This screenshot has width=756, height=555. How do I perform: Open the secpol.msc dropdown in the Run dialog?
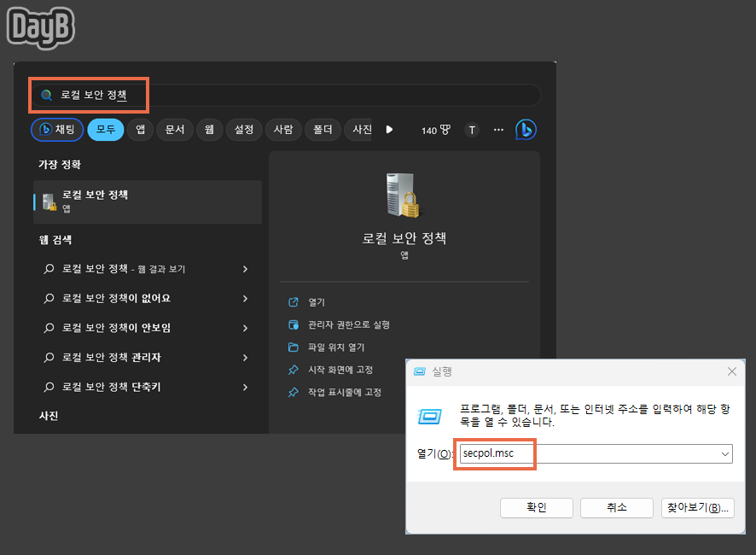(724, 453)
